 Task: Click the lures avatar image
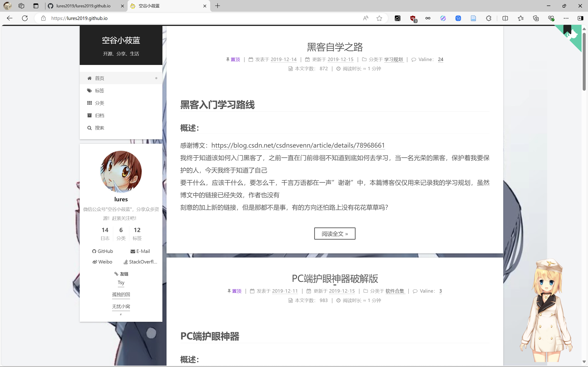121,171
